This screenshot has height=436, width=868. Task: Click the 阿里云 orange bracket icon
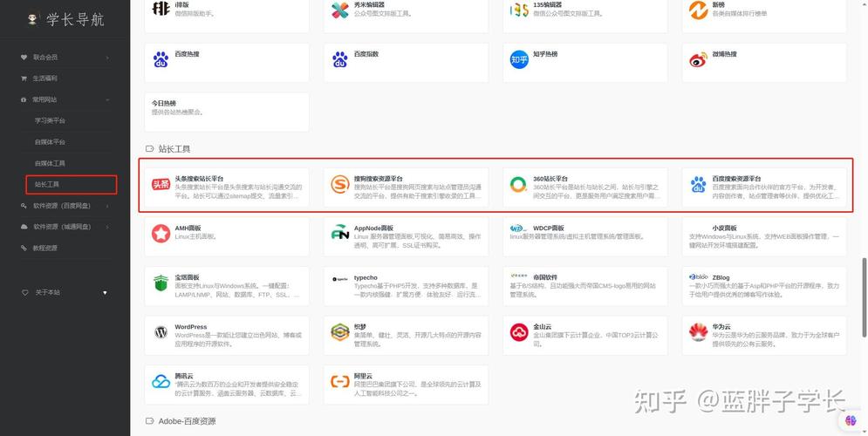pyautogui.click(x=340, y=381)
